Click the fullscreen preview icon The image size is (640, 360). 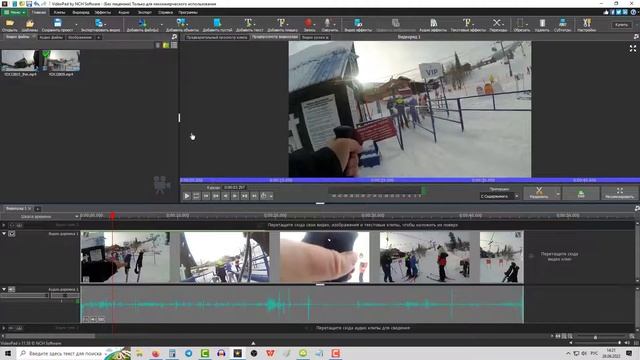[633, 49]
